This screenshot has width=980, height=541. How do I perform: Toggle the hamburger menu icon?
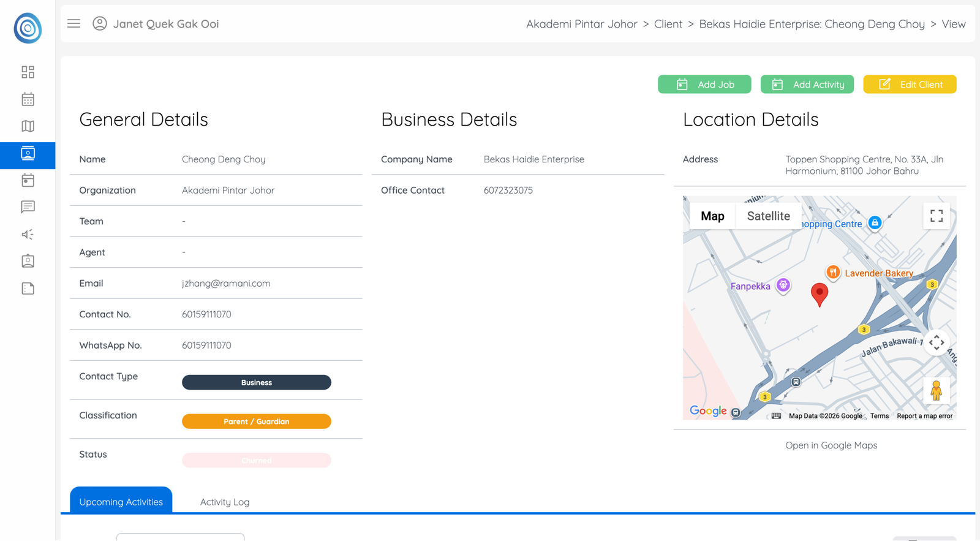(73, 24)
